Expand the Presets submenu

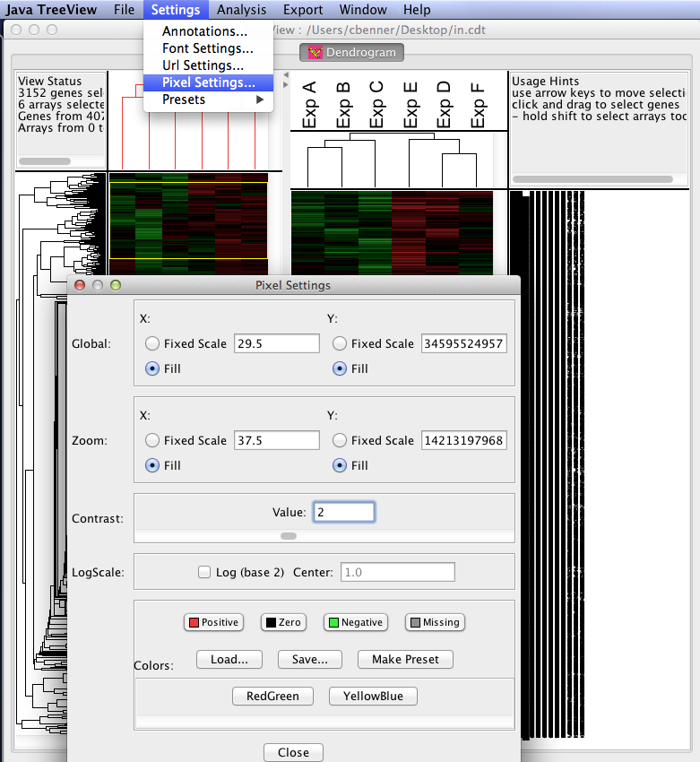[x=208, y=100]
